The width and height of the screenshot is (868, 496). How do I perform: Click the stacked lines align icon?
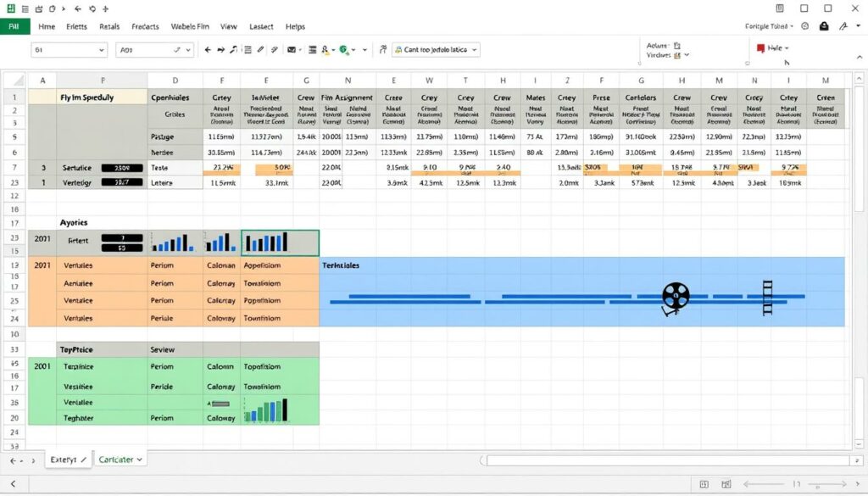coord(312,50)
